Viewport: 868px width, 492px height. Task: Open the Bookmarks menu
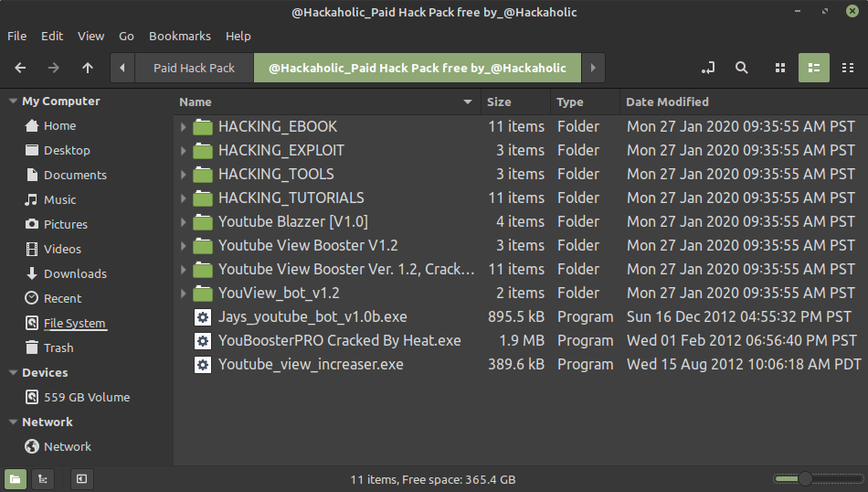click(180, 36)
